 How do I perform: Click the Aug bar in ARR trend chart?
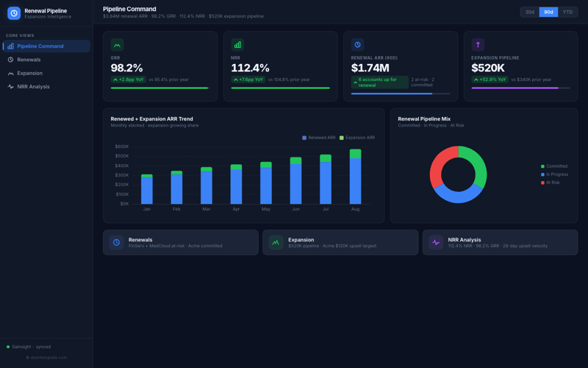coord(355,180)
